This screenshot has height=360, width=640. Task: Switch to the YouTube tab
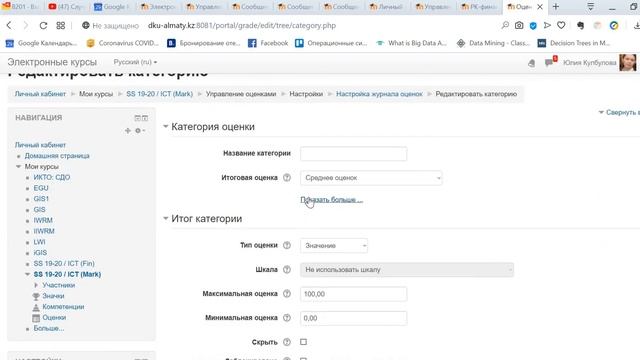tap(66, 7)
